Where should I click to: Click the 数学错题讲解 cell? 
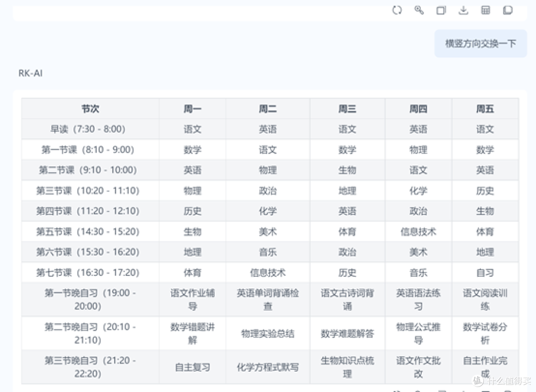pyautogui.click(x=193, y=333)
